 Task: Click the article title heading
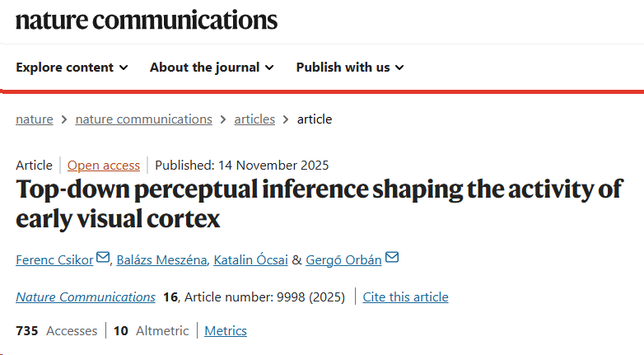pos(320,203)
